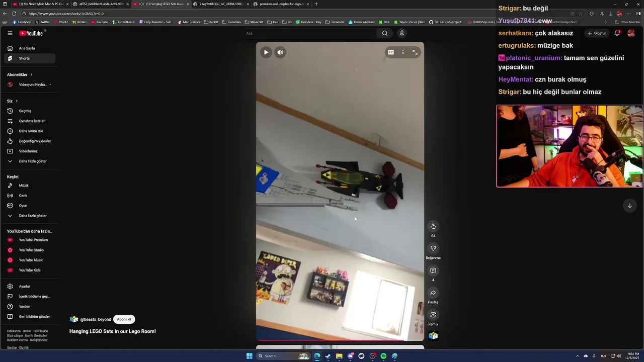
Task: Expand the Abonelikler section
Action: point(20,74)
